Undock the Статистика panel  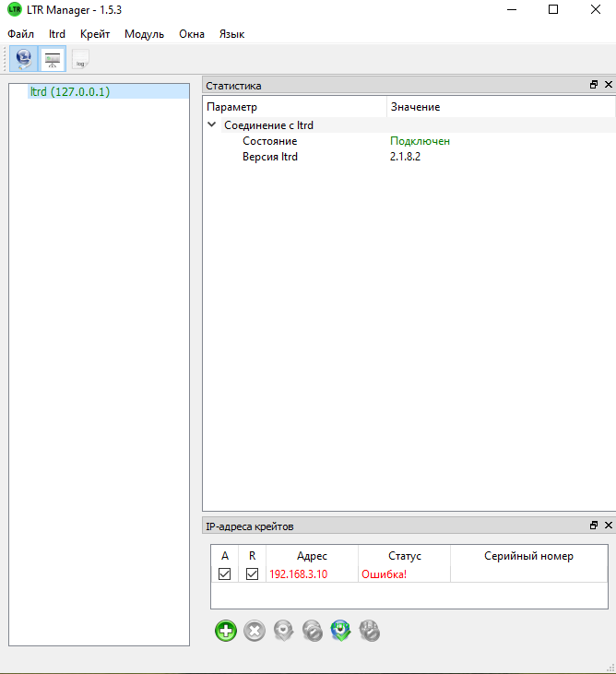pos(594,85)
